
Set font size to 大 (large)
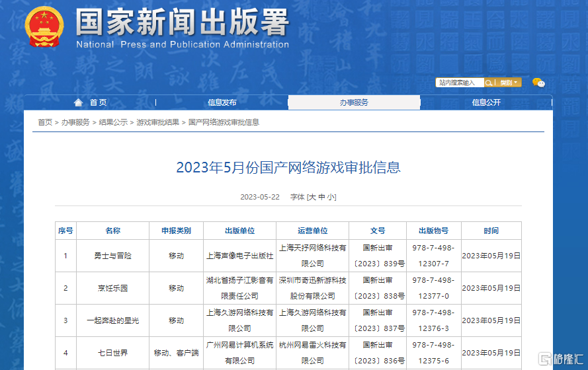click(312, 197)
